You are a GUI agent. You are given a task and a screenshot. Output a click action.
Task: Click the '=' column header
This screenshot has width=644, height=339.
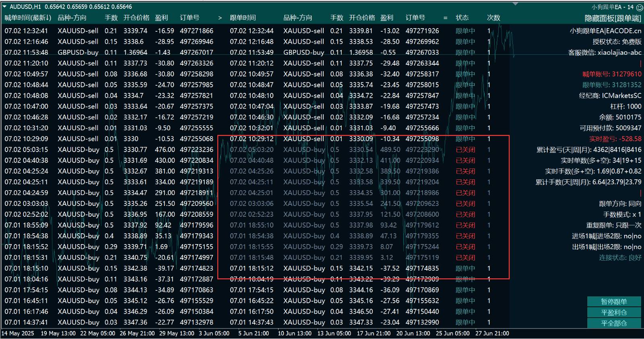coord(445,18)
